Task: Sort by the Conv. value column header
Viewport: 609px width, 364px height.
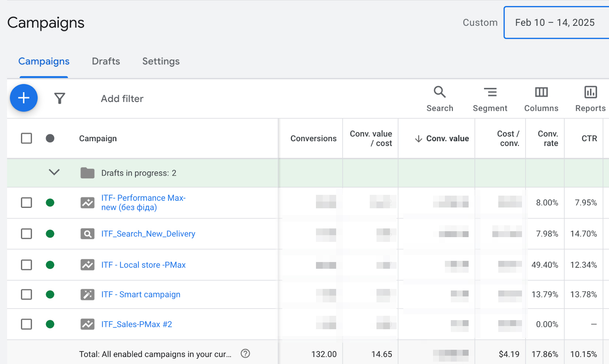Action: click(x=447, y=139)
